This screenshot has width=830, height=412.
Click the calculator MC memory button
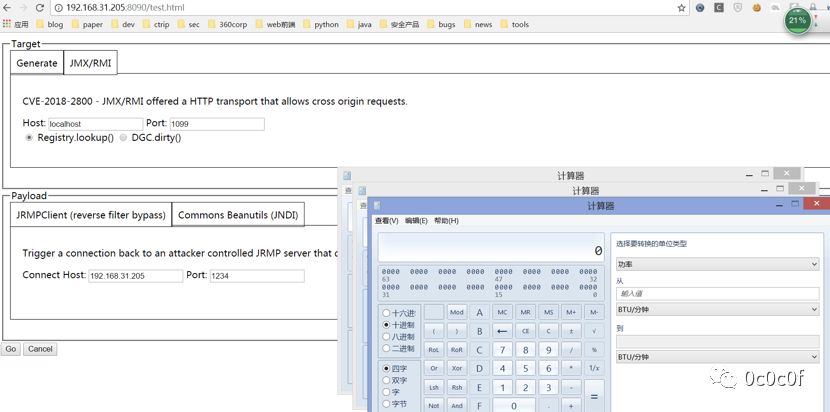click(x=502, y=312)
